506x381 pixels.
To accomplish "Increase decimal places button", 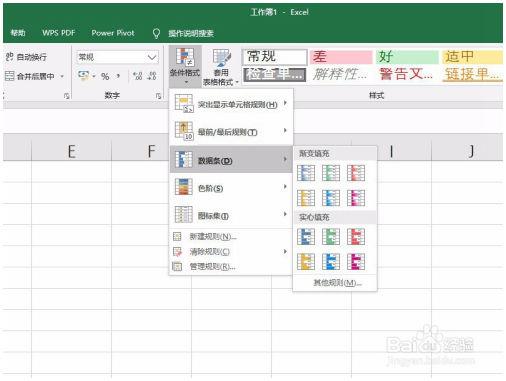I will (138, 76).
